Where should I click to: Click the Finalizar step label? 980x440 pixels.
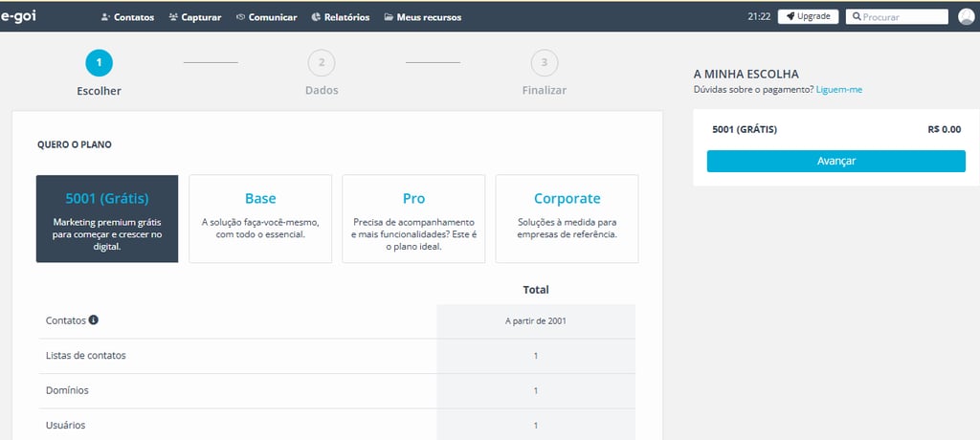click(545, 91)
